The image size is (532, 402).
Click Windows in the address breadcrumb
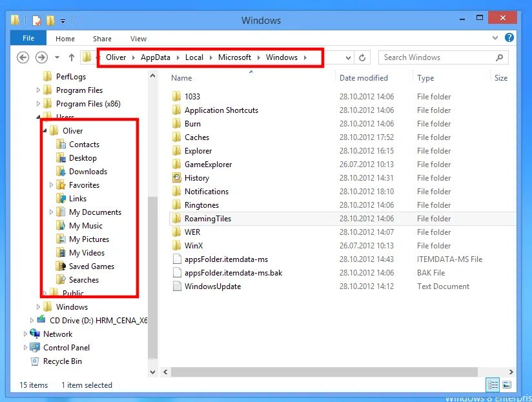click(x=281, y=57)
